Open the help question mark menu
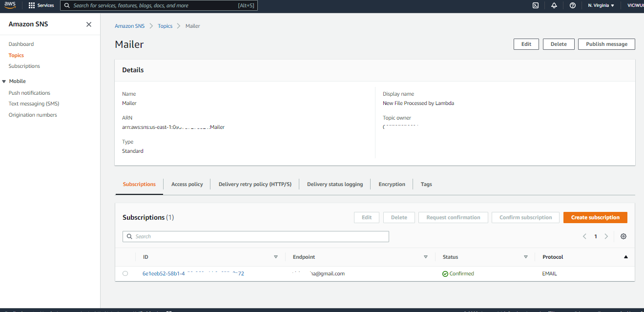The width and height of the screenshot is (644, 312). point(573,5)
